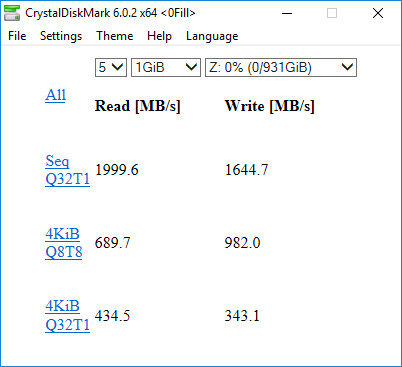Start the Seq Q32T1 benchmark
This screenshot has height=367, width=402.
[68, 170]
